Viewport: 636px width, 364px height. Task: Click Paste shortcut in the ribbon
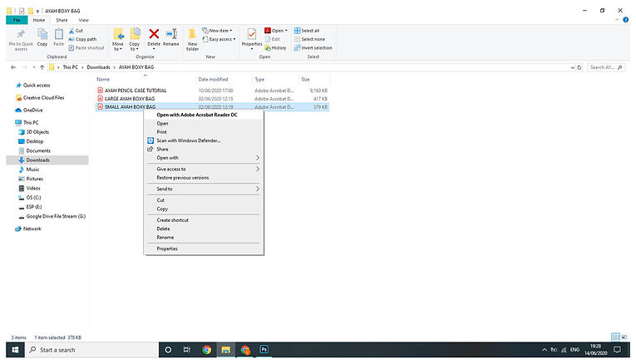(x=86, y=48)
